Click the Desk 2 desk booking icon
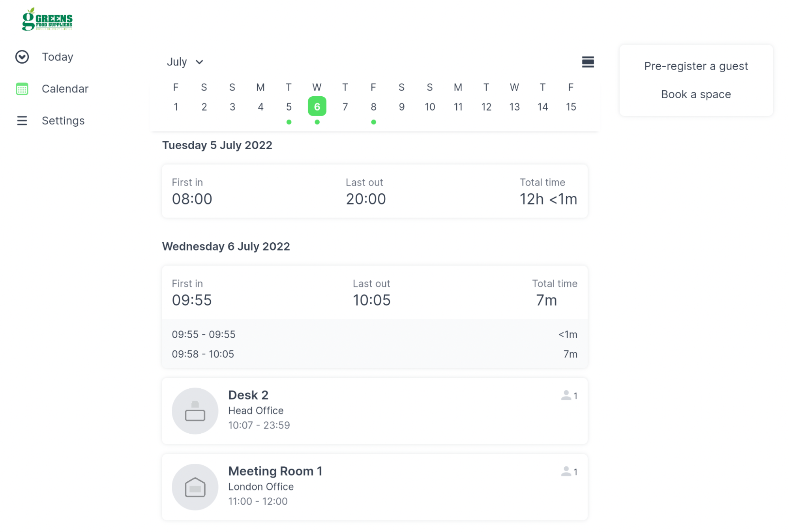This screenshot has width=789, height=532. coord(194,410)
